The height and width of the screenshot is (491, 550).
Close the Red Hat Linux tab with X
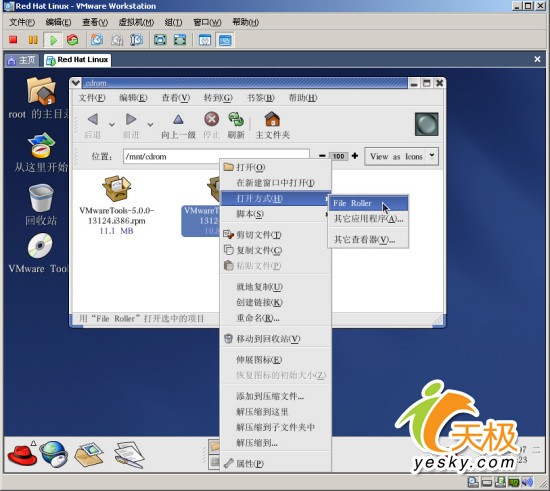(x=537, y=59)
